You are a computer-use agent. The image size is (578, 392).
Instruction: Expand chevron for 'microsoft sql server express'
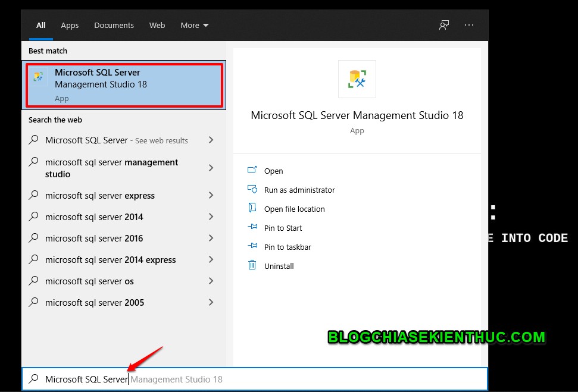click(211, 195)
